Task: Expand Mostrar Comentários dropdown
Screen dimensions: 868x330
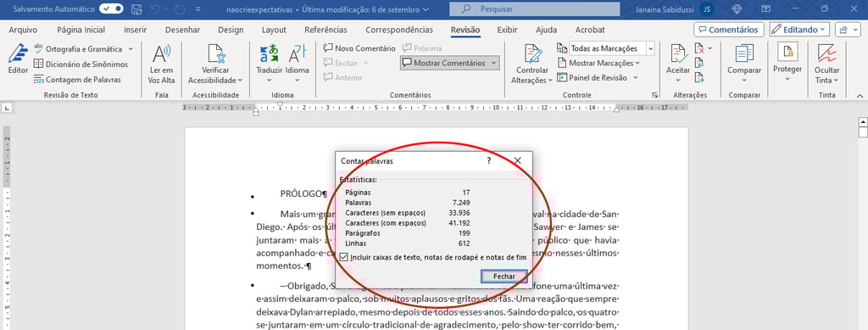Action: tap(493, 63)
